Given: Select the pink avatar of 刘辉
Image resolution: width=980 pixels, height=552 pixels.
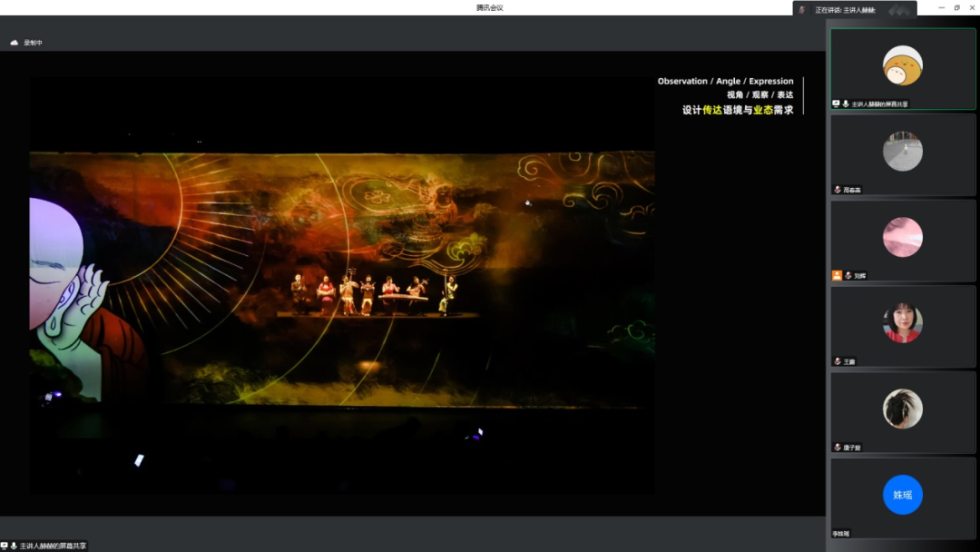Looking at the screenshot, I should coord(902,237).
